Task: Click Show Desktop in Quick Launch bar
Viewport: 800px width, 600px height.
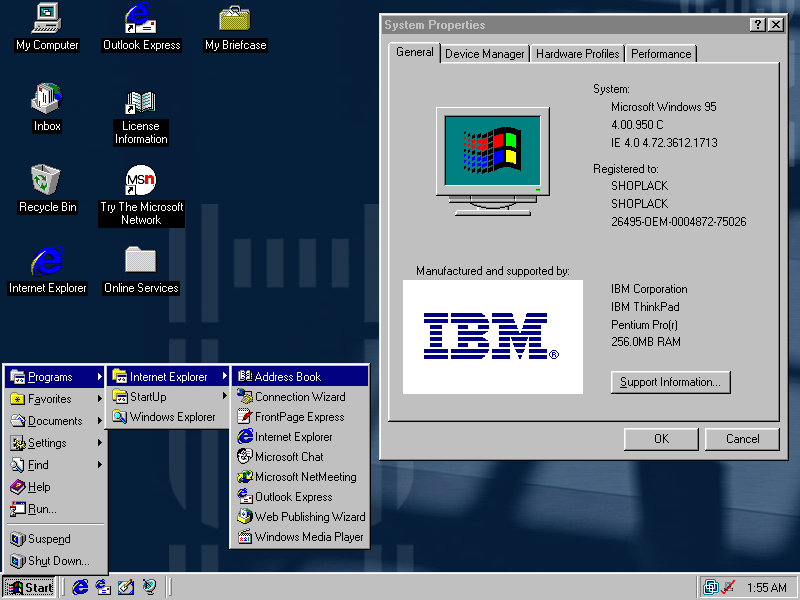Action: (x=126, y=587)
